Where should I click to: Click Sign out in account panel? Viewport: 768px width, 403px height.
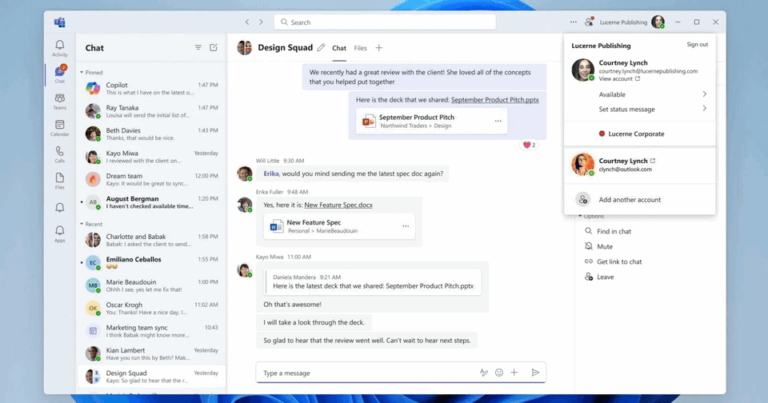point(697,44)
